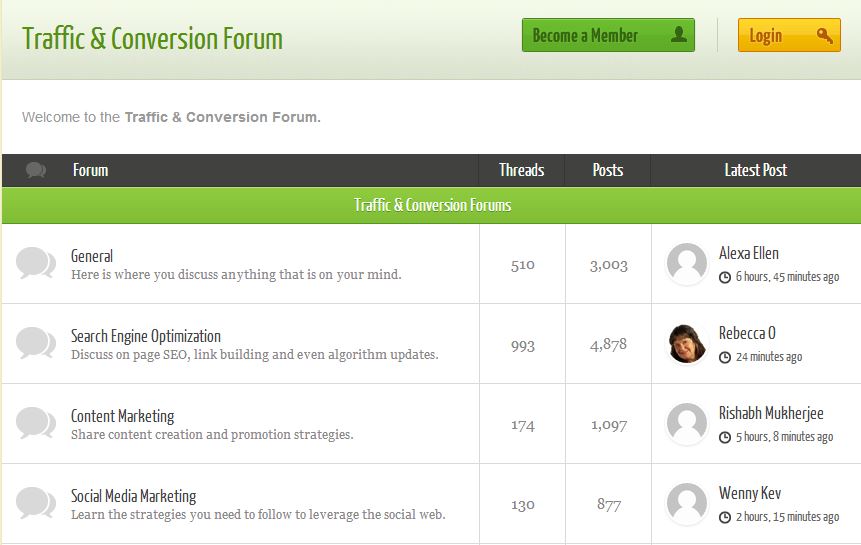Click the Content Marketing forum bubble icon
Screen dimensions: 861x545
pyautogui.click(x=36, y=424)
